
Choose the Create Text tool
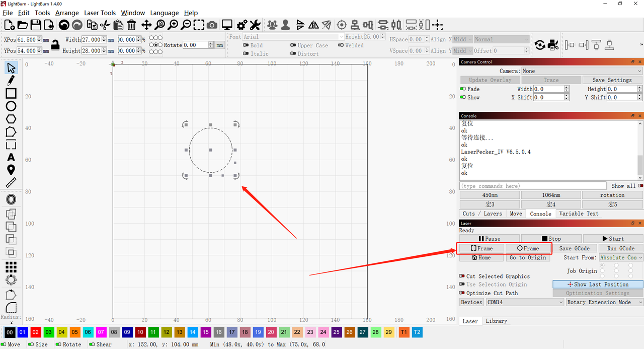[11, 158]
